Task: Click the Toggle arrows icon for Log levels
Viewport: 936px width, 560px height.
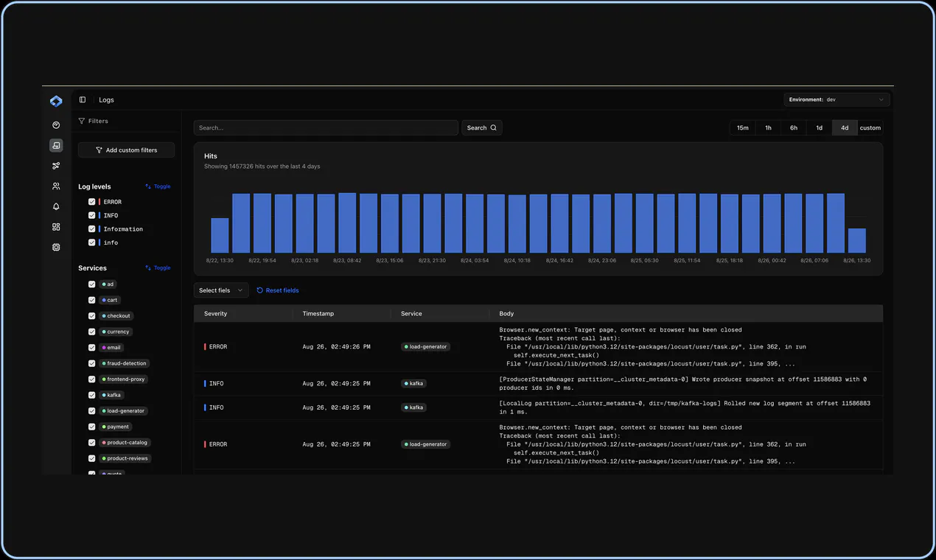Action: tap(148, 186)
